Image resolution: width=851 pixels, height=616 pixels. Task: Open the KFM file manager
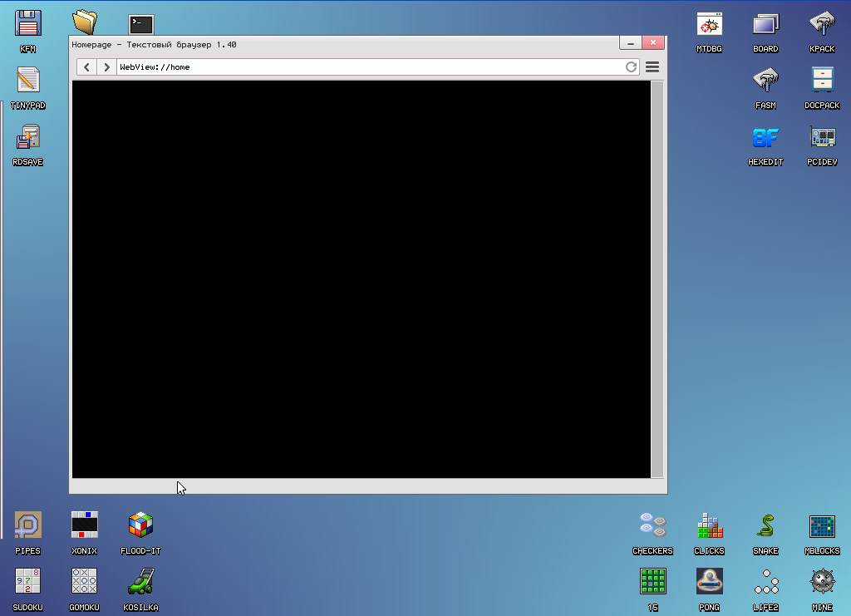pyautogui.click(x=27, y=25)
